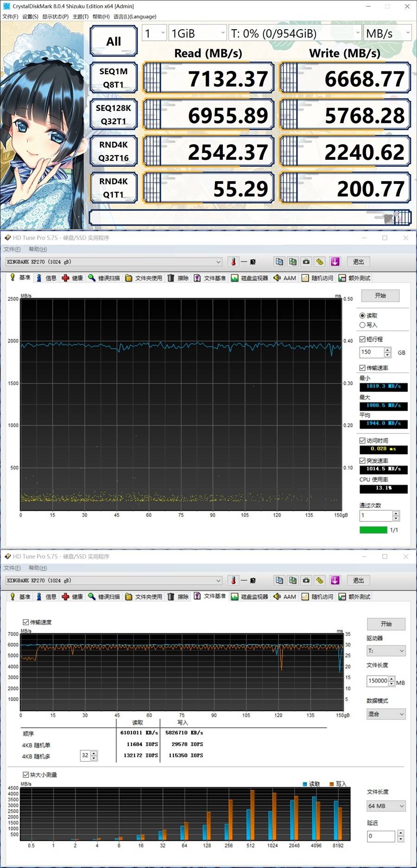Open the 健康 red-cross tab in the 块大小测量 window
Screen dimensions: 417x868
[72, 597]
